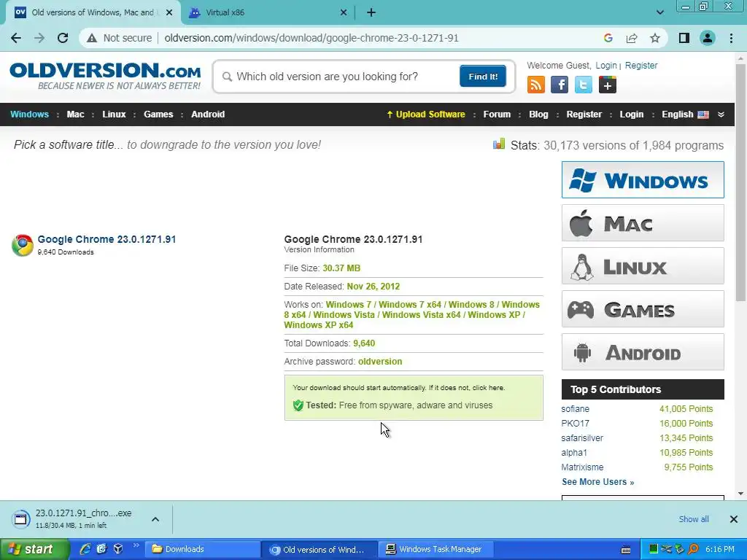Go back to the previous page
The image size is (747, 560).
pyautogui.click(x=16, y=38)
